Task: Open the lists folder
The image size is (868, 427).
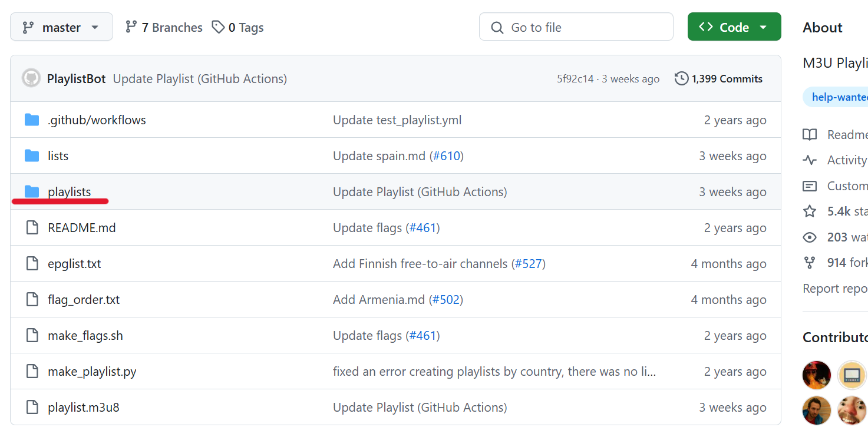Action: click(58, 156)
